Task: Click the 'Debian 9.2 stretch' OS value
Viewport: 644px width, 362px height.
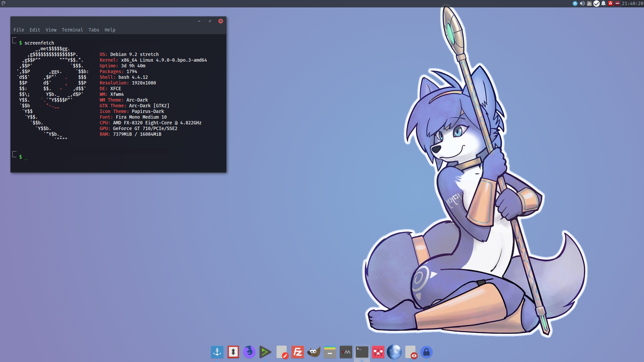Action: 135,54
